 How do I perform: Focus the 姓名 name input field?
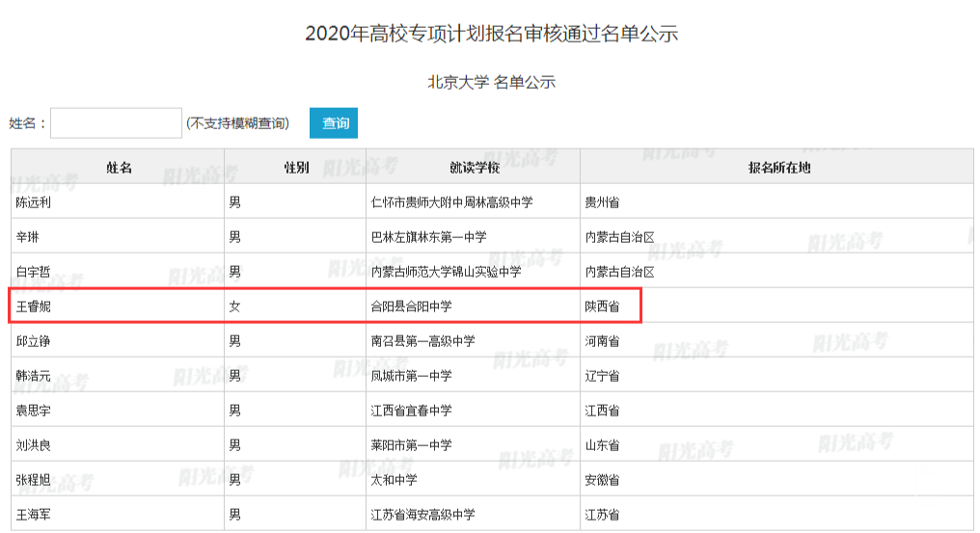116,123
